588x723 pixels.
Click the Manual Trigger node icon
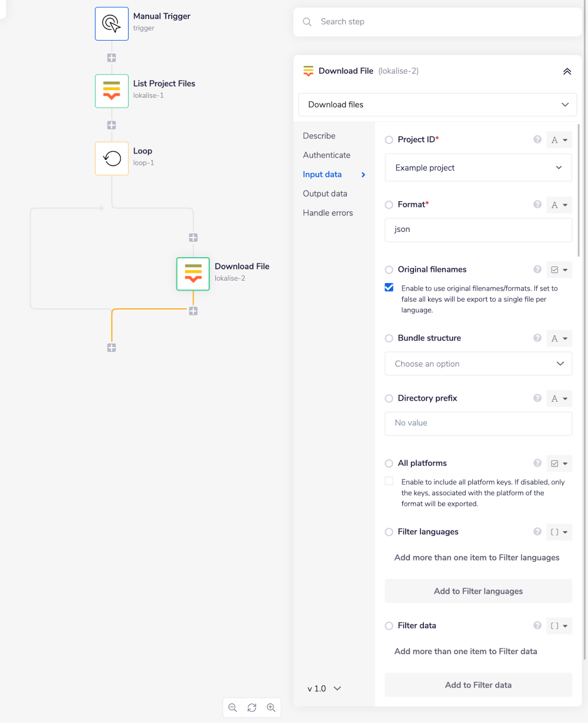[x=112, y=24]
